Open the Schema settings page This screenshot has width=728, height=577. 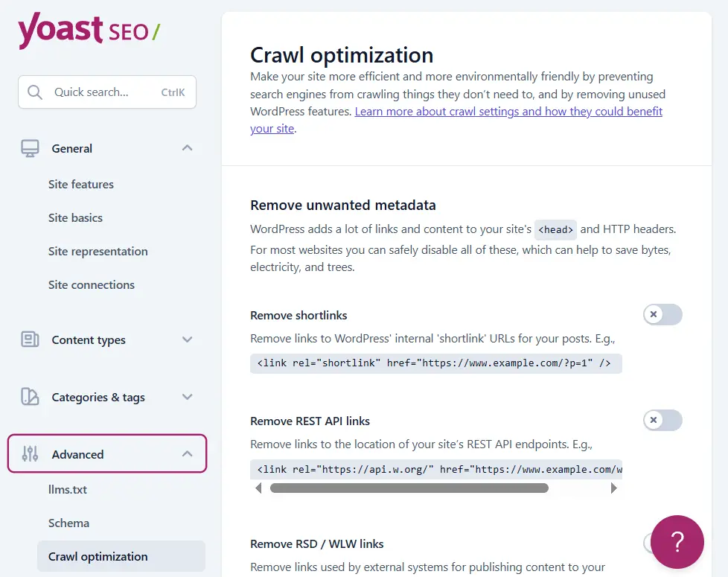pyautogui.click(x=68, y=523)
